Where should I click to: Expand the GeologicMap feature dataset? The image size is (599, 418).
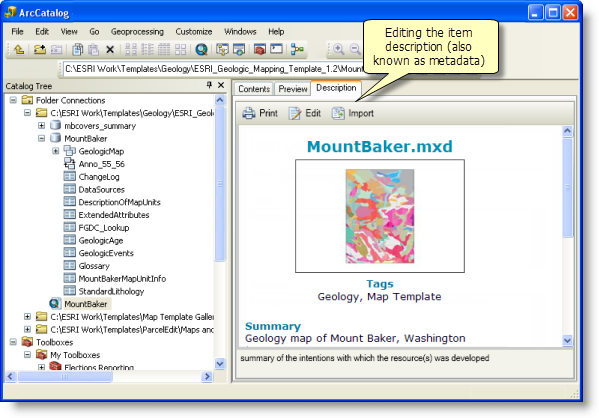[x=56, y=151]
